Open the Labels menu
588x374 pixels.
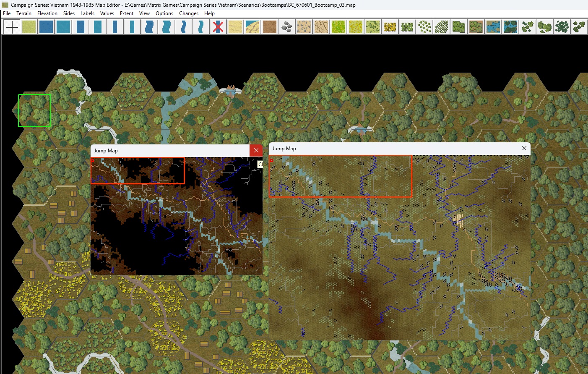click(87, 13)
